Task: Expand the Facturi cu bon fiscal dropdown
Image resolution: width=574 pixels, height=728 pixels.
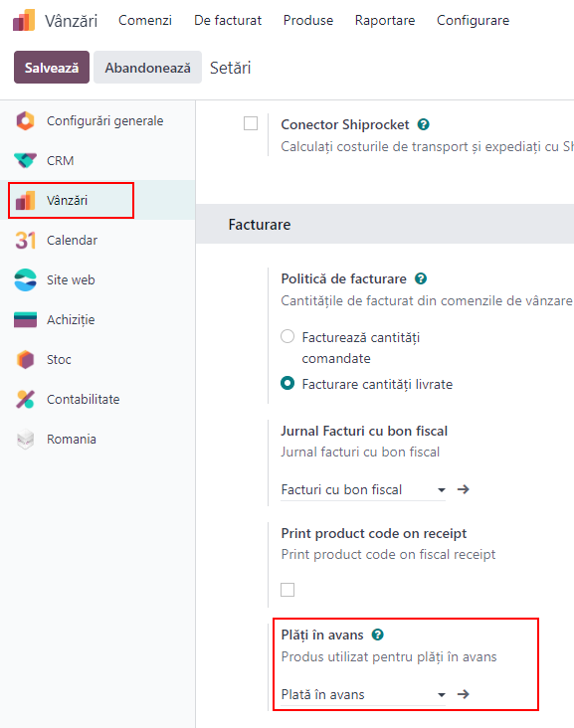Action: pyautogui.click(x=442, y=490)
